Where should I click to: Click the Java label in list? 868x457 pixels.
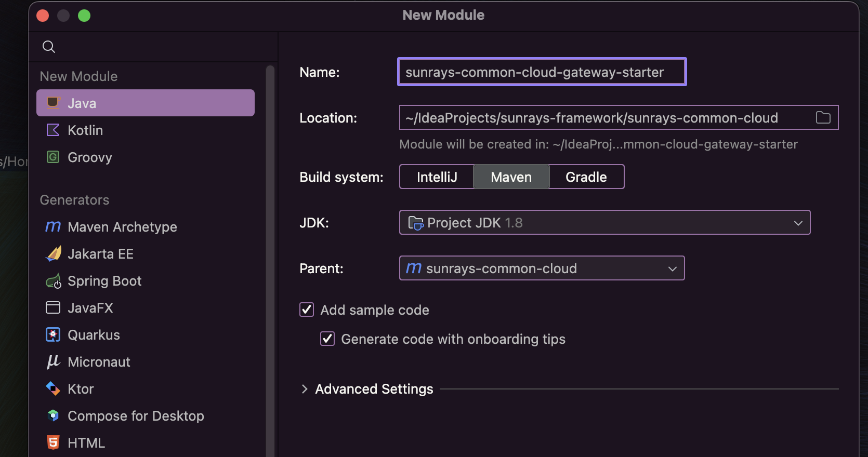pyautogui.click(x=82, y=103)
